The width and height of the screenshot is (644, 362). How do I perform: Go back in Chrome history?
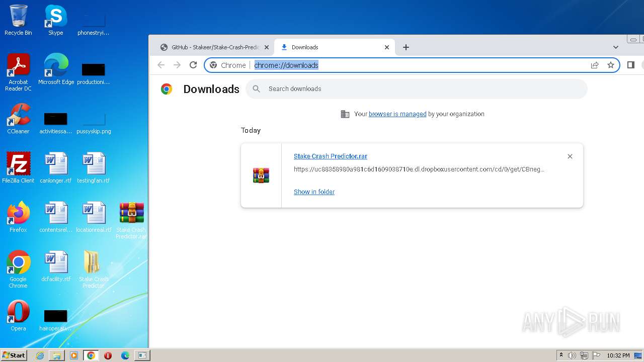[x=161, y=65]
